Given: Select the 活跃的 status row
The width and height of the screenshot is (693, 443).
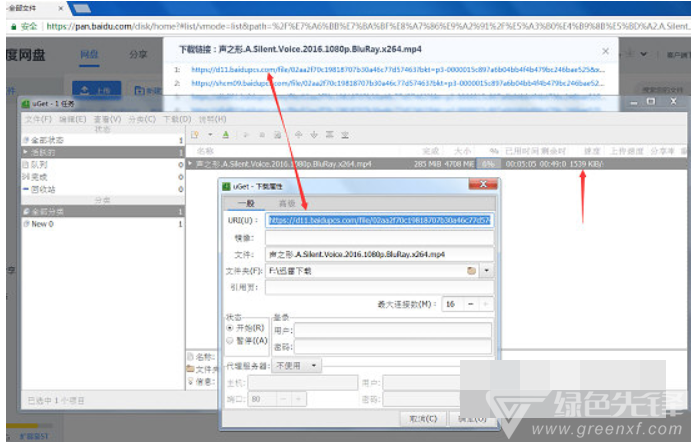Looking at the screenshot, I should (x=103, y=153).
